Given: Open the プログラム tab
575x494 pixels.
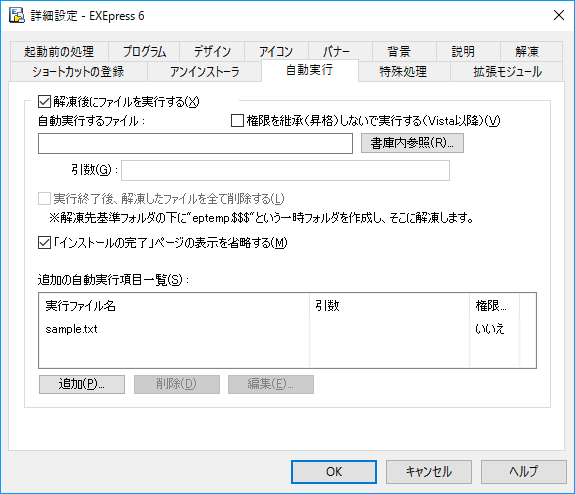Looking at the screenshot, I should coord(144,52).
